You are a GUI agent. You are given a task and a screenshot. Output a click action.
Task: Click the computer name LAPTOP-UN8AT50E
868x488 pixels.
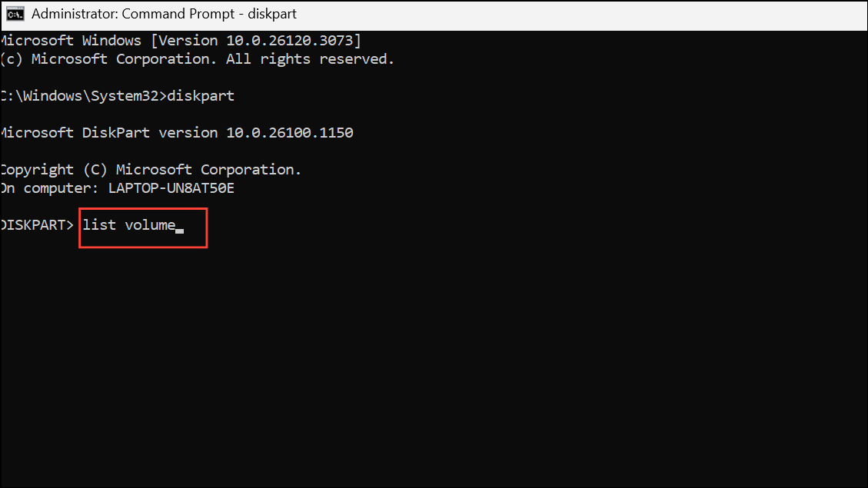(x=171, y=188)
